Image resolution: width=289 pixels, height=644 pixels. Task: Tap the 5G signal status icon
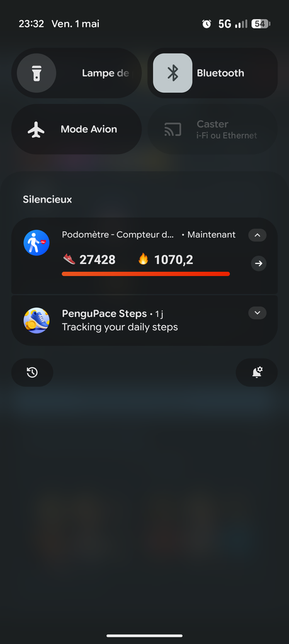224,24
